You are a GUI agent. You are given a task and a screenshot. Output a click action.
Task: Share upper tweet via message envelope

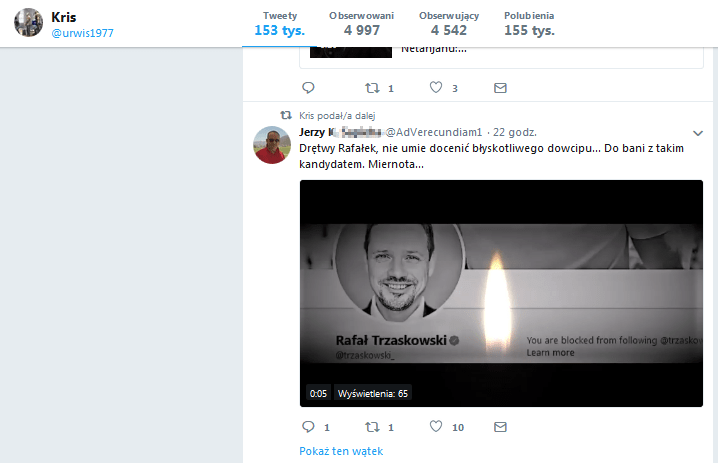[x=500, y=88]
